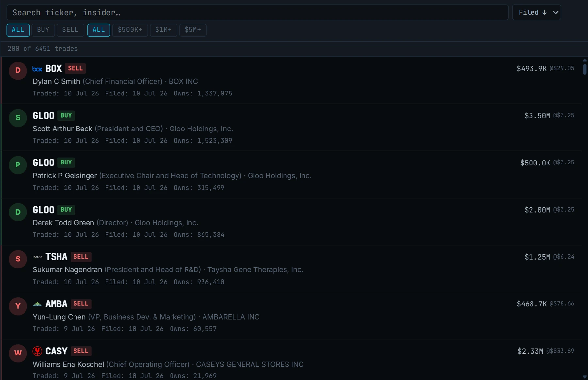The width and height of the screenshot is (588, 380).
Task: Click insider name Sukumar Nagendran
Action: coord(67,270)
